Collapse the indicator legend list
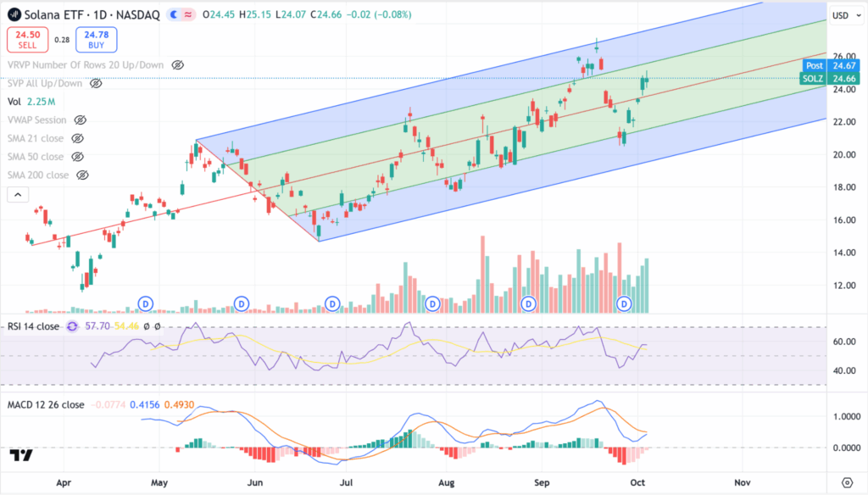The width and height of the screenshot is (868, 495). pos(18,195)
